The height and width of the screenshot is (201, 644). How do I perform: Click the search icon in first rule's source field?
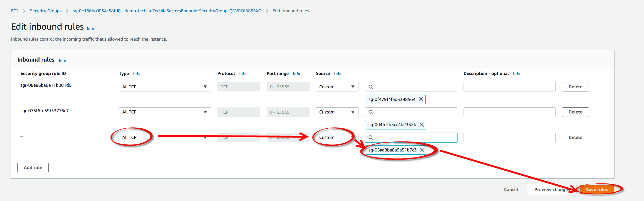pos(371,87)
